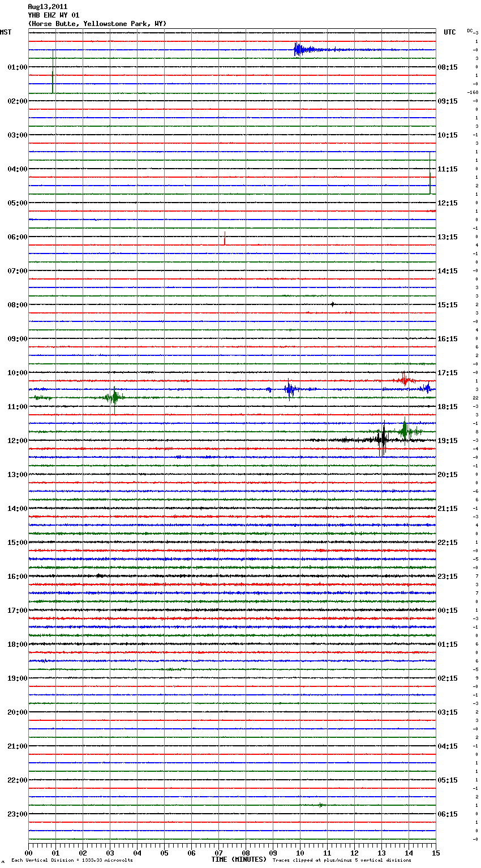
Task: Click the 12:00 MST time label
Action: 18,440
